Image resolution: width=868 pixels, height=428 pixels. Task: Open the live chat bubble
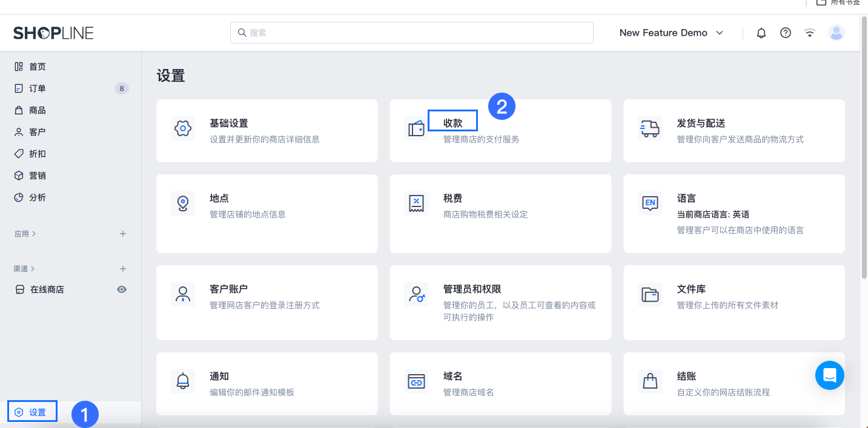(x=829, y=375)
